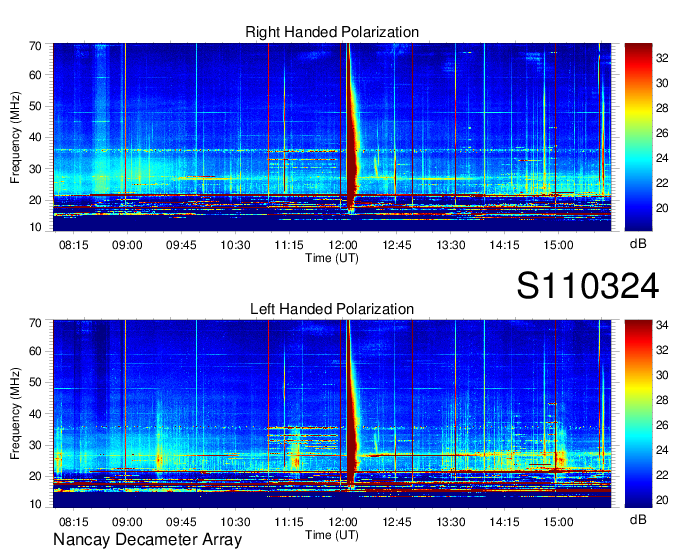Image resolution: width=680 pixels, height=552 pixels.
Task: Click the 28 value on the bottom color bar
Action: [662, 400]
